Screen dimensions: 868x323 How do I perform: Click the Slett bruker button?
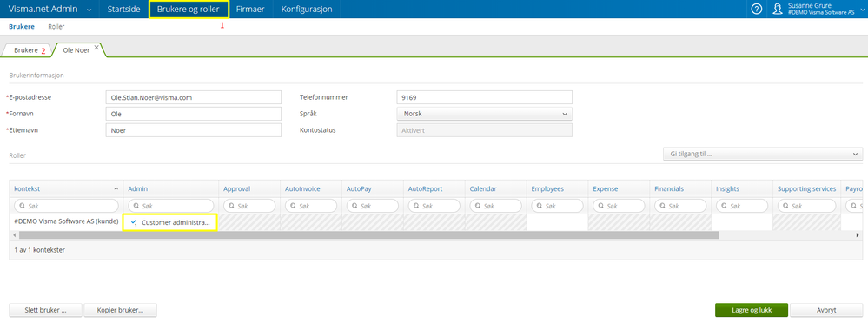point(45,310)
